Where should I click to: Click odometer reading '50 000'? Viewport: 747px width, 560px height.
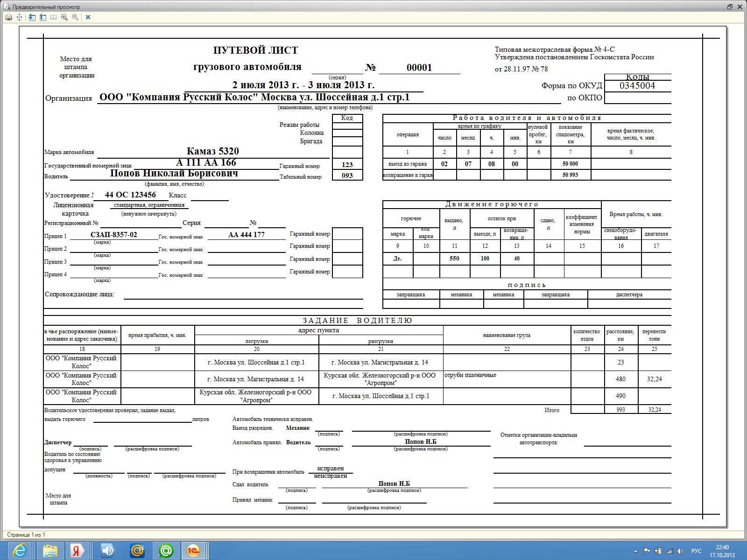(x=570, y=164)
